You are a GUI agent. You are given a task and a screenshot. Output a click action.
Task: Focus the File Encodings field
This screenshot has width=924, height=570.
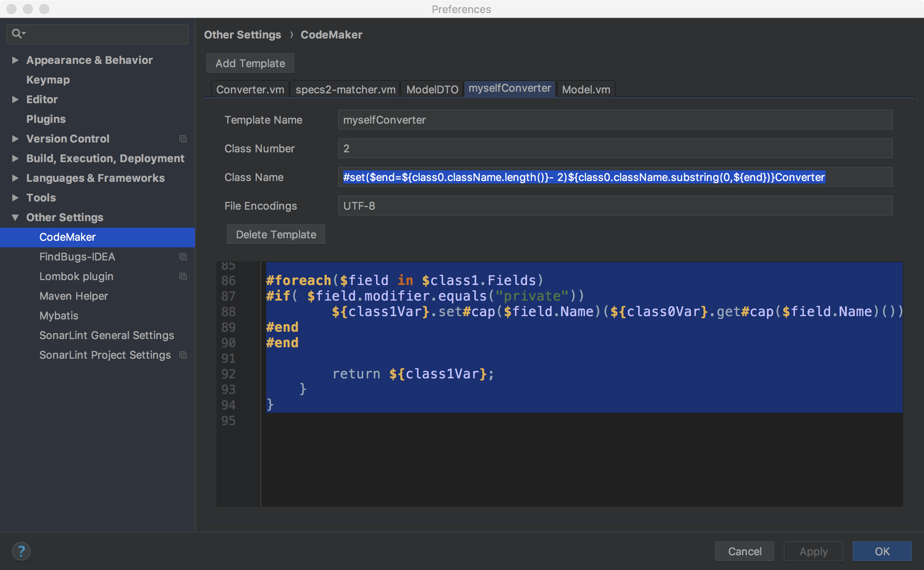click(614, 206)
